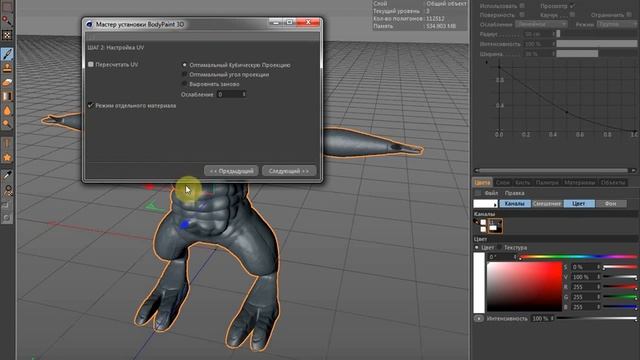Click the S saturation value stepper

598,267
